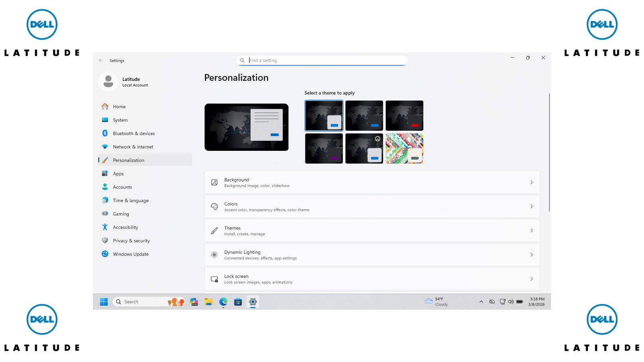
Task: Open Bluetooth & devices settings
Action: pos(145,134)
